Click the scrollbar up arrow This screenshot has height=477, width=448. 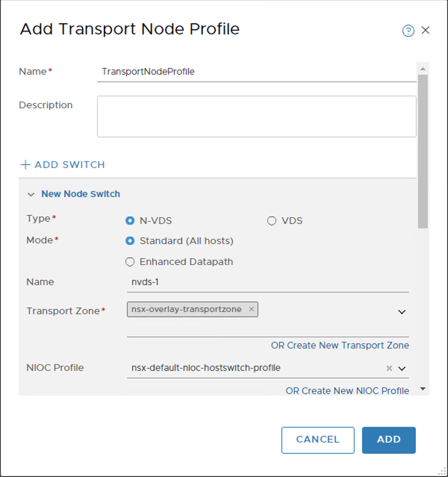pyautogui.click(x=423, y=68)
